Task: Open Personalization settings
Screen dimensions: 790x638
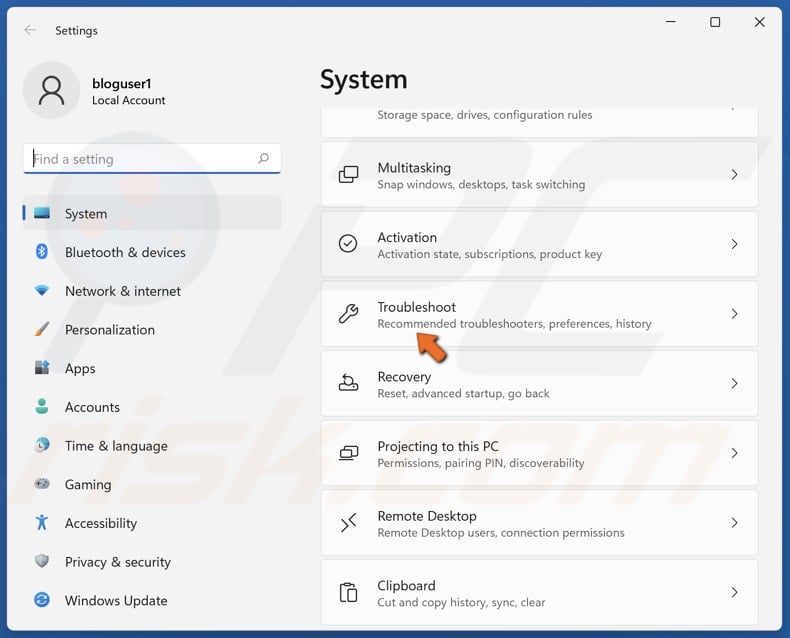Action: point(109,330)
